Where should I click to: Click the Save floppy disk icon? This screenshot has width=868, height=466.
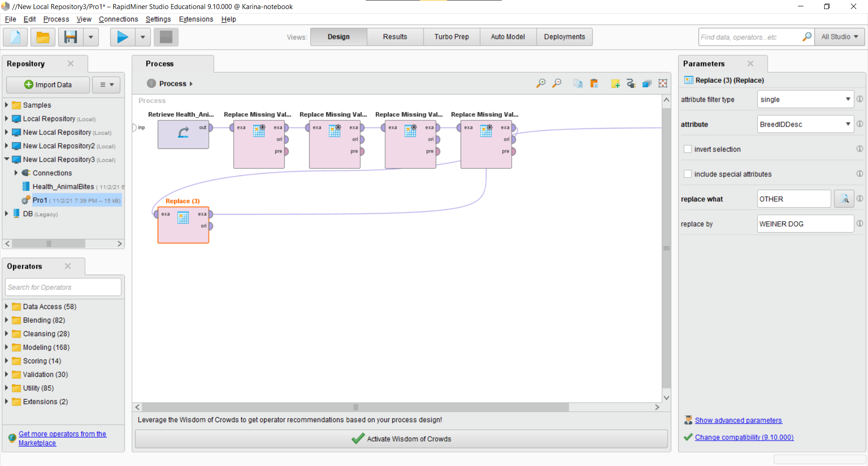[71, 37]
